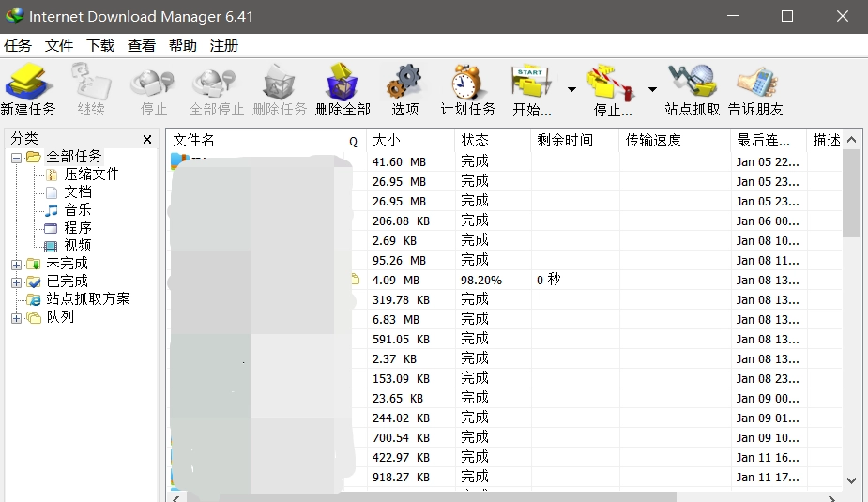Sort by 文件名 column header
The image size is (868, 502).
coord(254,140)
